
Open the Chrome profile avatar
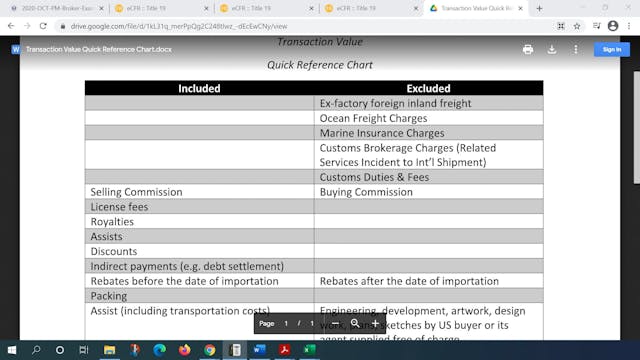coord(613,26)
